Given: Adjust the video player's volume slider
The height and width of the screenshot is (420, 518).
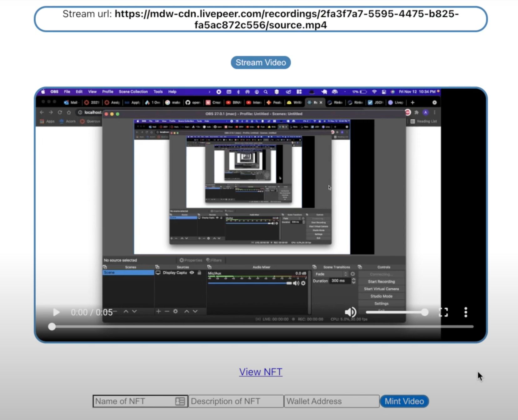Looking at the screenshot, I should click(x=397, y=312).
